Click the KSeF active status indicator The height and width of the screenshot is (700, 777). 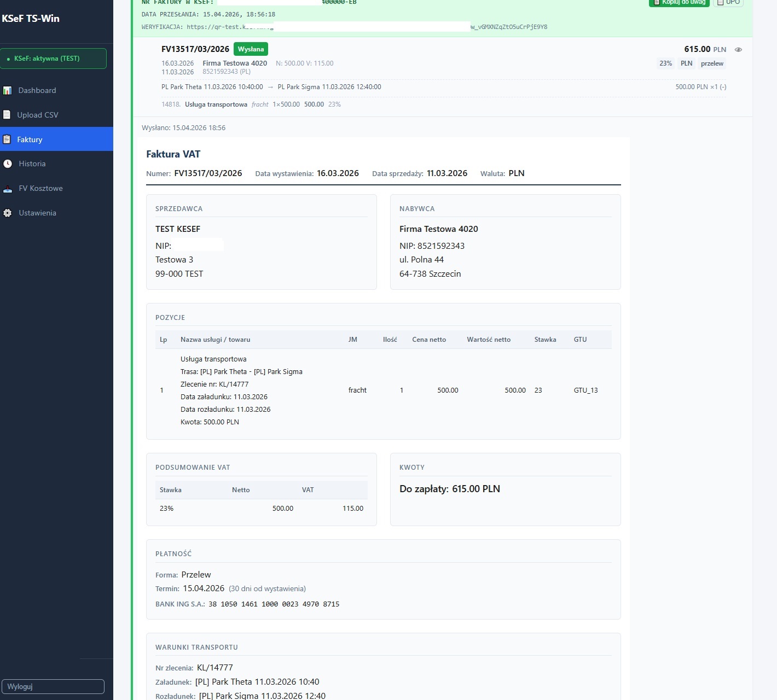[x=53, y=59]
